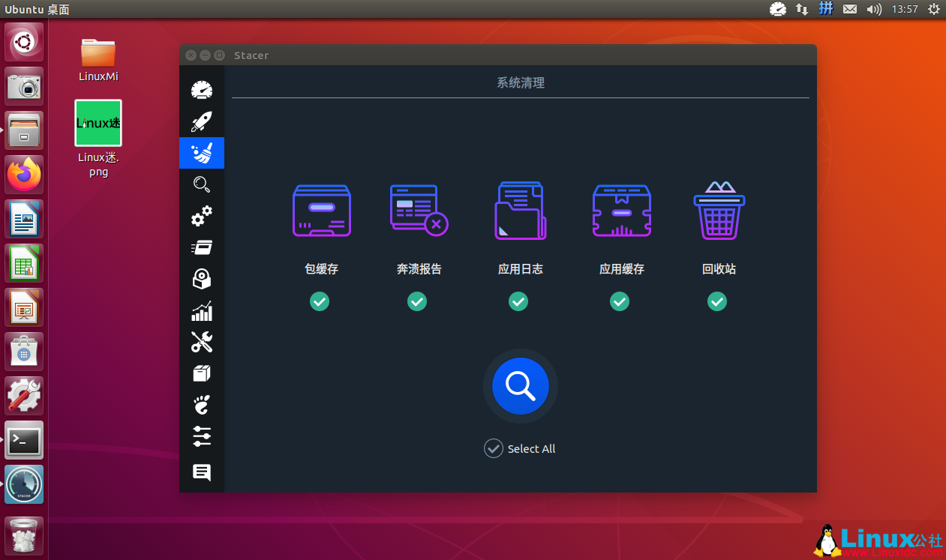
Task: Open the Resources history charts page
Action: 201,311
